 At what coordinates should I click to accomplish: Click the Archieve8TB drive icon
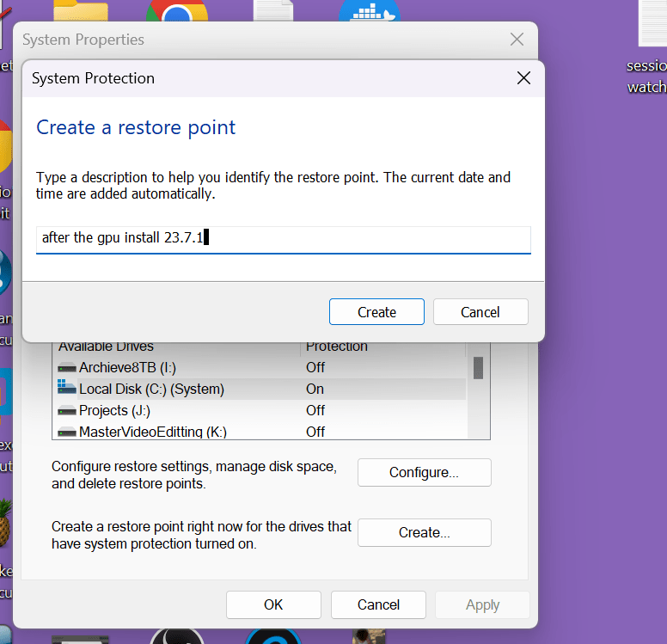pyautogui.click(x=67, y=367)
